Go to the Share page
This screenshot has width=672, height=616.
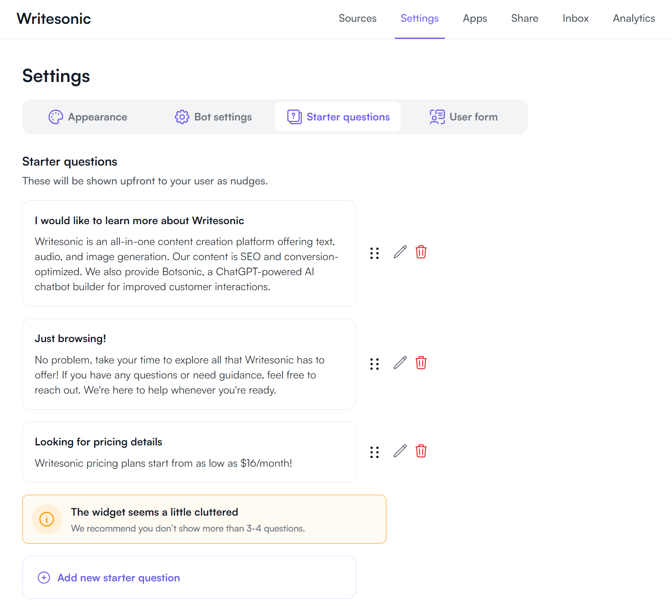[x=524, y=18]
